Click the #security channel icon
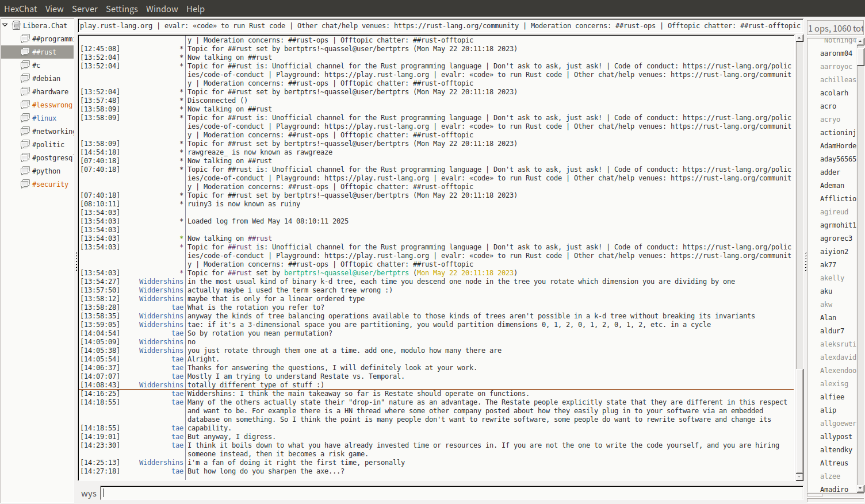865x504 pixels. click(x=25, y=184)
